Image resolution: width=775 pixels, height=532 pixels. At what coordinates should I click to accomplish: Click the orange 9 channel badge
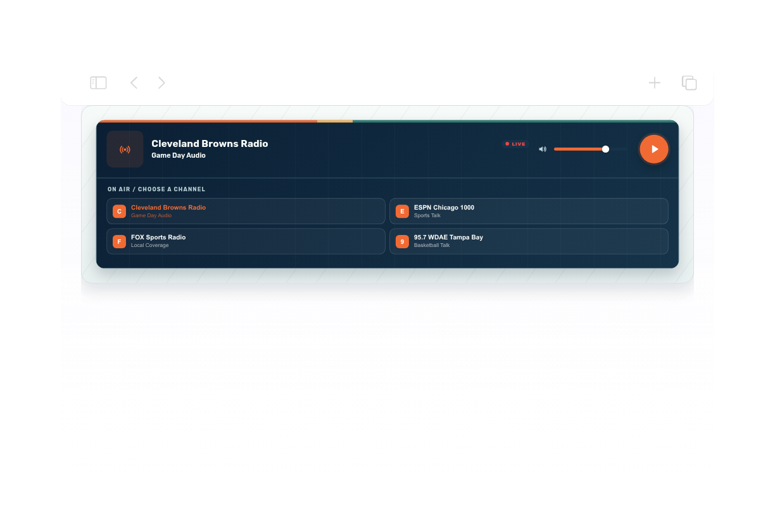[402, 241]
